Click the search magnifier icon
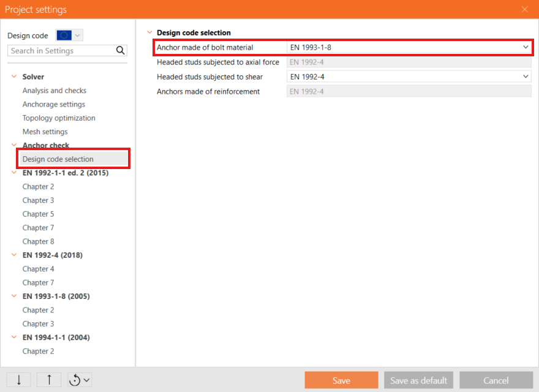 [121, 51]
